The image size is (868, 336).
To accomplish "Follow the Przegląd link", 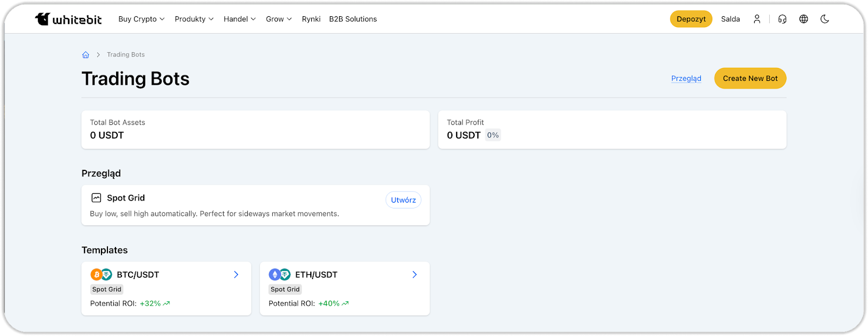I will pyautogui.click(x=686, y=79).
